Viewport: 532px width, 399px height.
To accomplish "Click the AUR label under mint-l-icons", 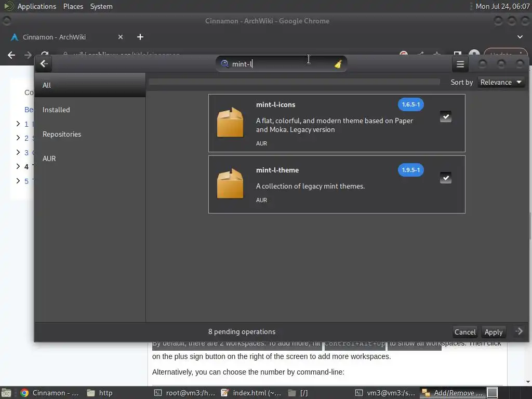I will (261, 143).
